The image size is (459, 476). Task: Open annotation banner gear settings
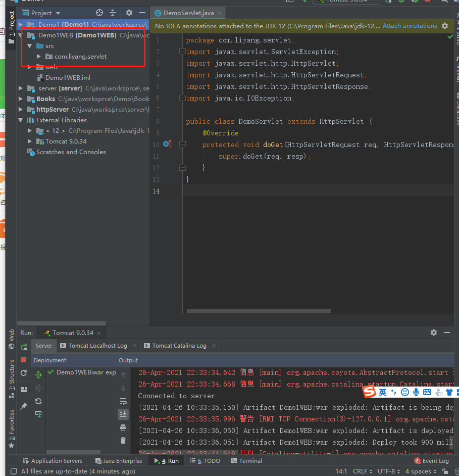445,26
